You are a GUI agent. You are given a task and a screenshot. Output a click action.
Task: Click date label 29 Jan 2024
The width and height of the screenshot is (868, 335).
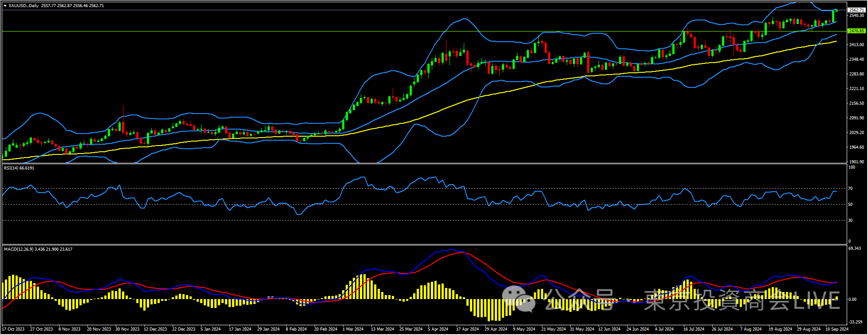click(268, 329)
